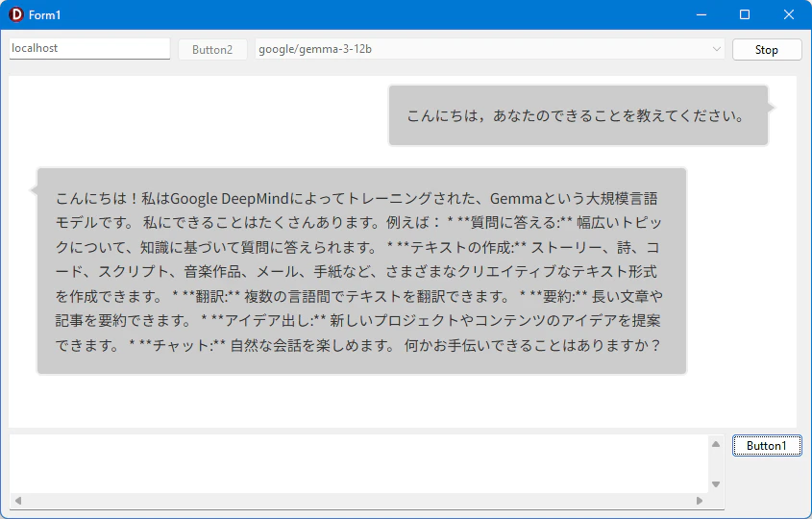Click the input box scroll up arrow
Image resolution: width=812 pixels, height=519 pixels.
point(716,444)
